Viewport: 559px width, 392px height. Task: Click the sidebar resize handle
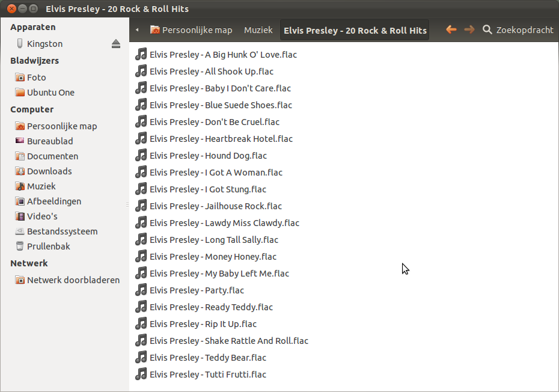click(127, 205)
